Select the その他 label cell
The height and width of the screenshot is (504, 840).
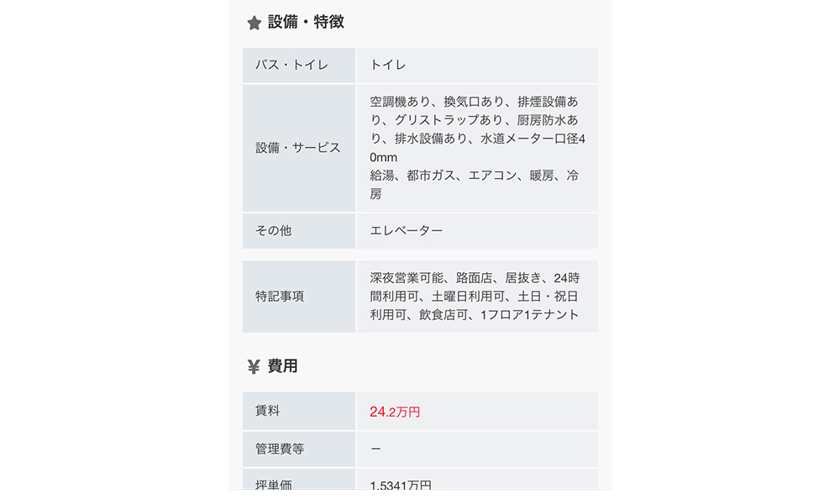coord(299,230)
